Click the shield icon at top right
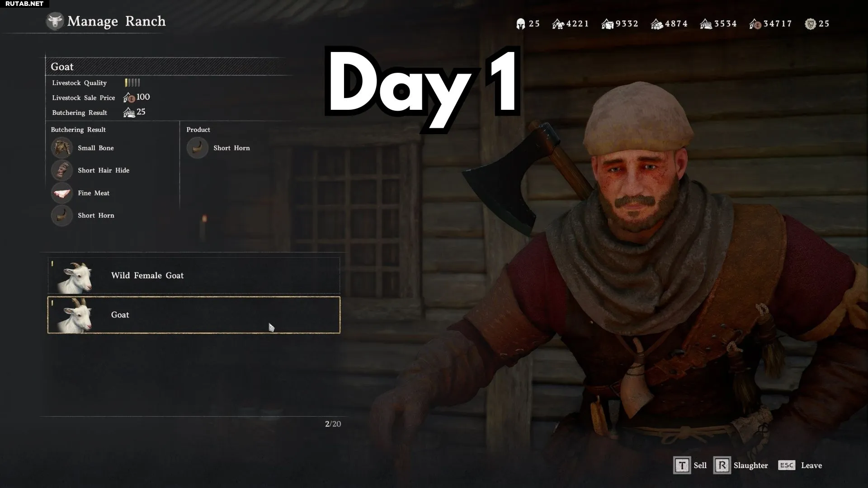This screenshot has height=488, width=868. click(x=810, y=24)
